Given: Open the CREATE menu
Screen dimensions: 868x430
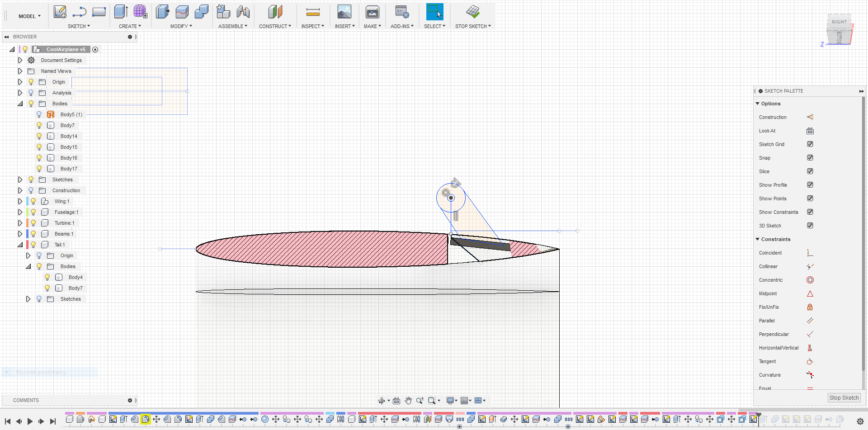Looking at the screenshot, I should (x=130, y=26).
